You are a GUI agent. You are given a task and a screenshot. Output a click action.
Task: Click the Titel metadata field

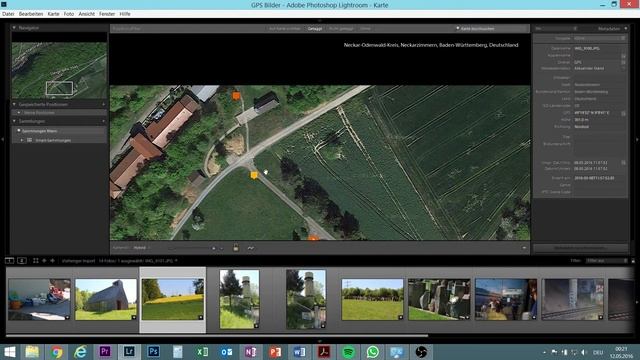599,137
